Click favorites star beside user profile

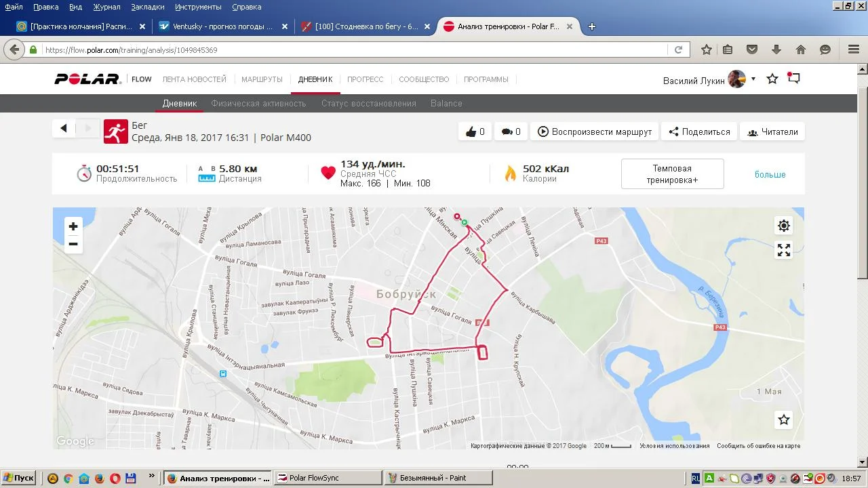[x=772, y=79]
